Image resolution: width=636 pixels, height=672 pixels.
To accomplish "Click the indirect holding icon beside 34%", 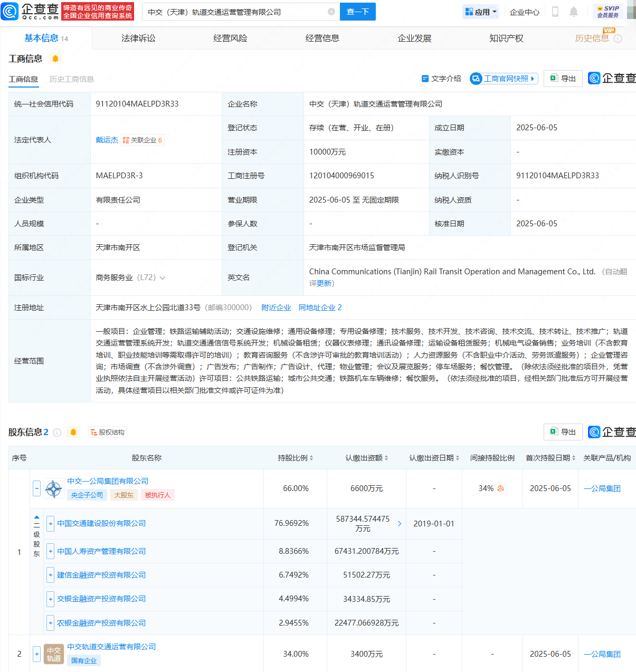I will [x=500, y=488].
